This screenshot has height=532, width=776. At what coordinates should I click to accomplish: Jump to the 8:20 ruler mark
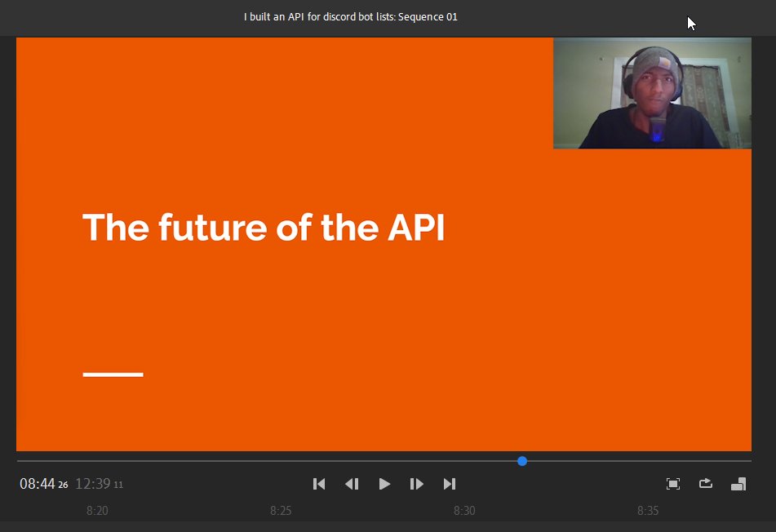click(97, 510)
